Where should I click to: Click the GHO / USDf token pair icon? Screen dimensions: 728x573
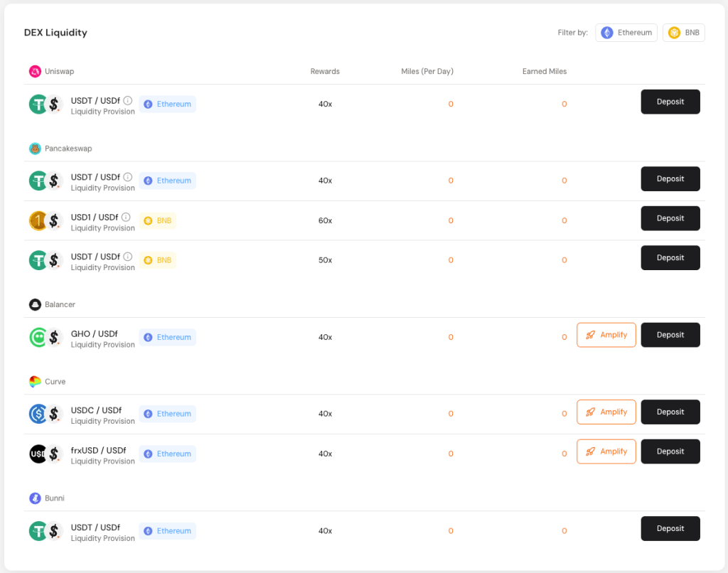click(46, 337)
